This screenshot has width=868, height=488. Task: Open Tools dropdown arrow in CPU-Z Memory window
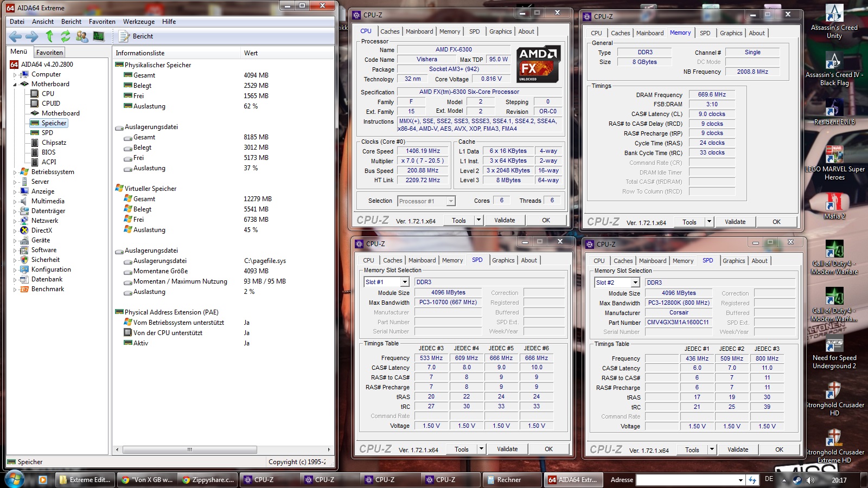click(709, 222)
